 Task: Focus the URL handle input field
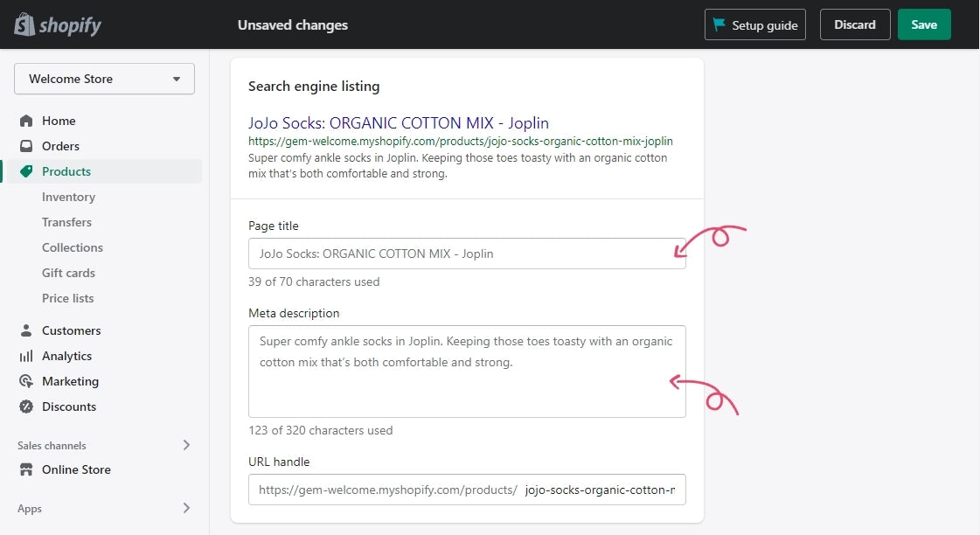[467, 490]
